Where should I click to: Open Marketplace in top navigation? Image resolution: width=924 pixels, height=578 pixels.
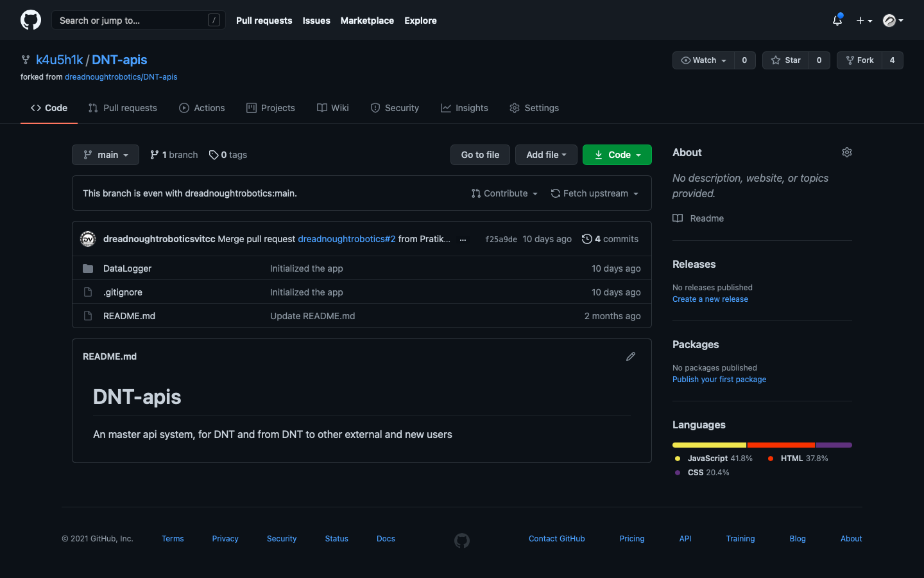click(367, 21)
